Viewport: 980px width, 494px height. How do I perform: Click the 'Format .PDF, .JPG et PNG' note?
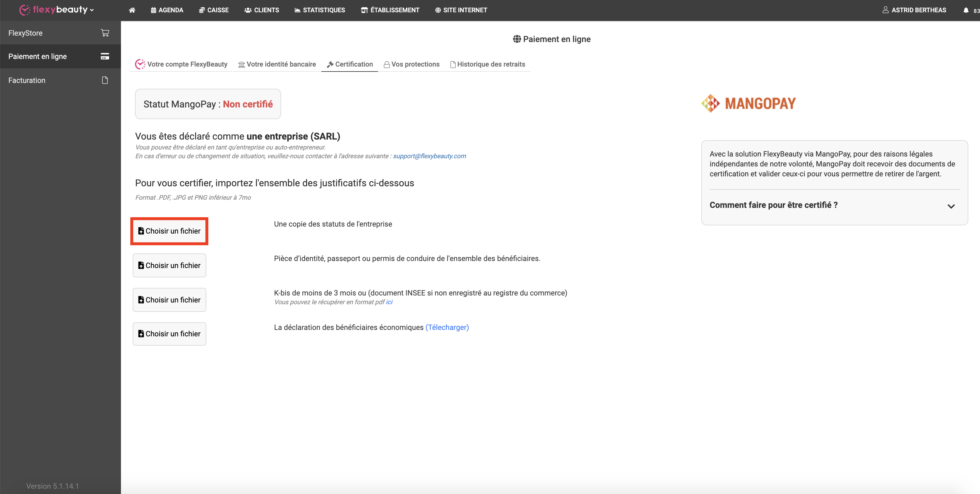193,198
